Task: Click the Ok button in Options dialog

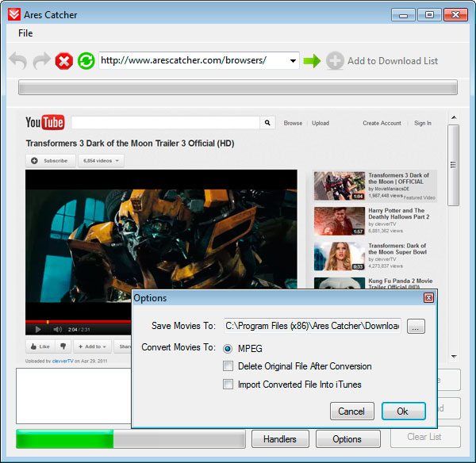Action: pos(404,411)
